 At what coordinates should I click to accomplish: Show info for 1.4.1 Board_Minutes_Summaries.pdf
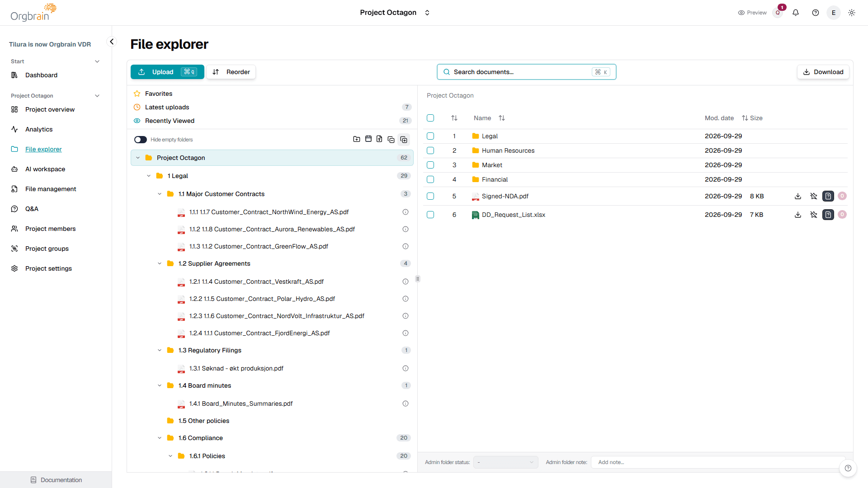pyautogui.click(x=406, y=404)
